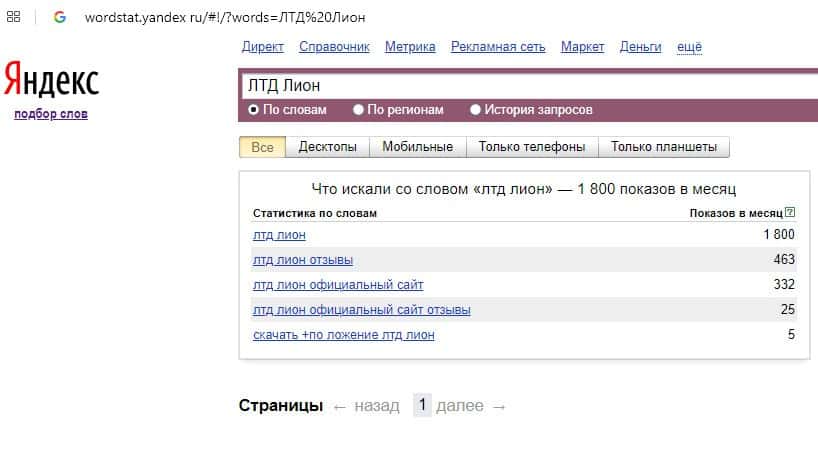Open the Метрика link

[410, 47]
